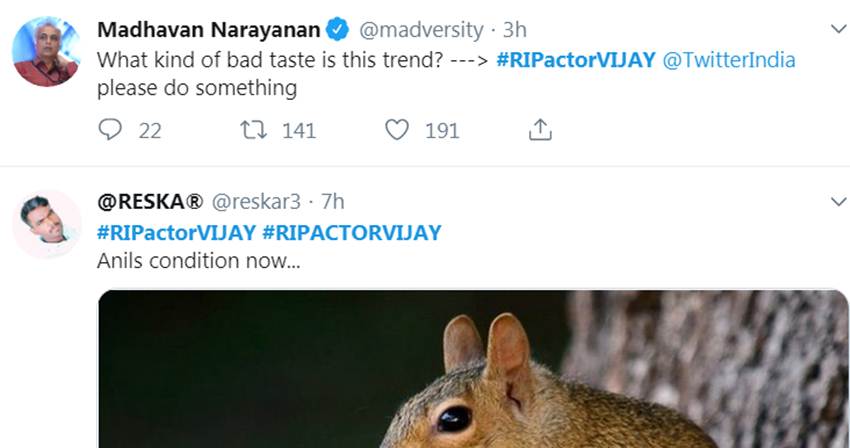The width and height of the screenshot is (850, 448).
Task: Click Madhavan Narayanan's verified badge
Action: tap(337, 30)
